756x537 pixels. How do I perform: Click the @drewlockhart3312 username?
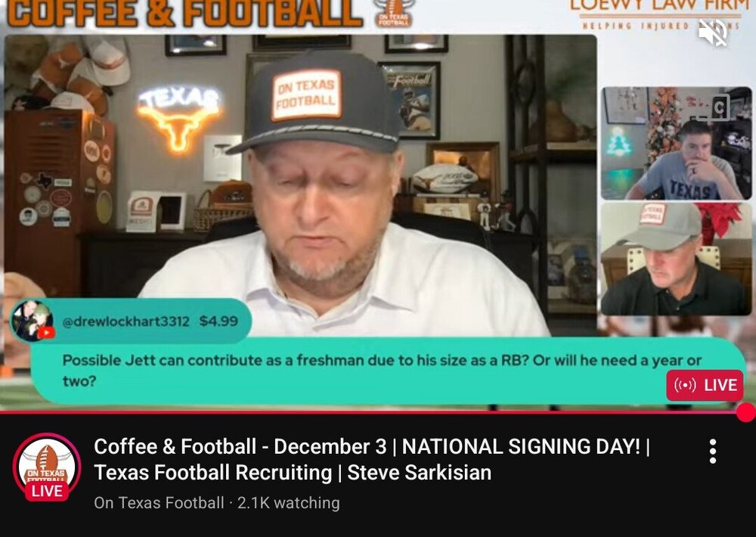[x=125, y=321]
